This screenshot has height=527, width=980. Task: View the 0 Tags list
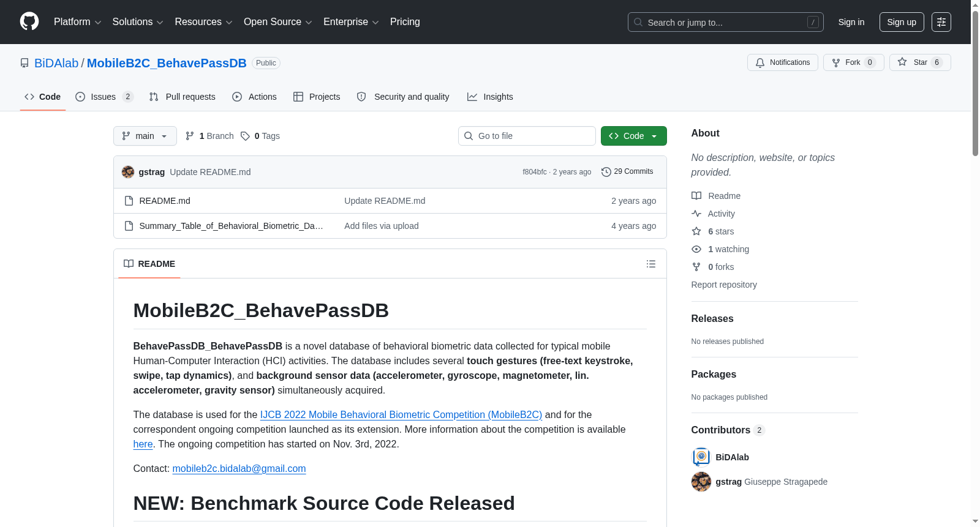[260, 136]
